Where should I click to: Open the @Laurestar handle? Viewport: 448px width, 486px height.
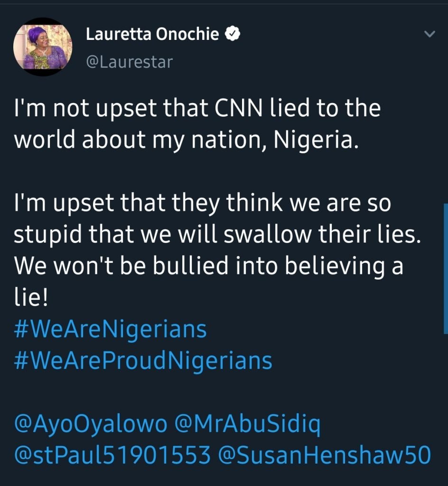(129, 62)
